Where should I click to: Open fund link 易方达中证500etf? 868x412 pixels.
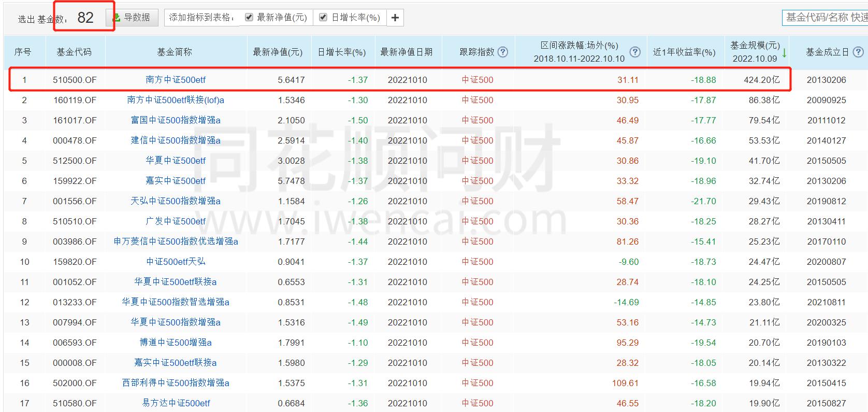click(176, 403)
